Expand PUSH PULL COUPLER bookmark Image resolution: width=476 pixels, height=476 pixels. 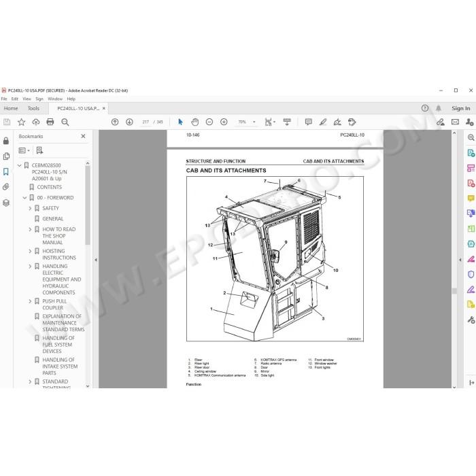[30, 301]
